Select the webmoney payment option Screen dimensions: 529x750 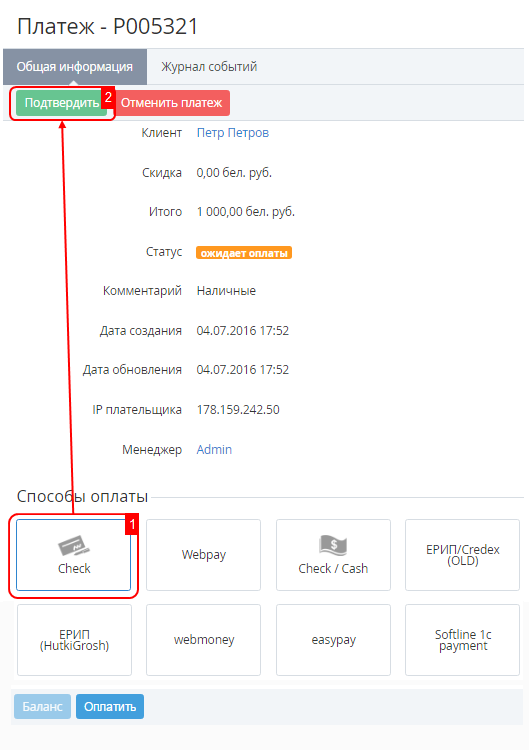(x=203, y=640)
